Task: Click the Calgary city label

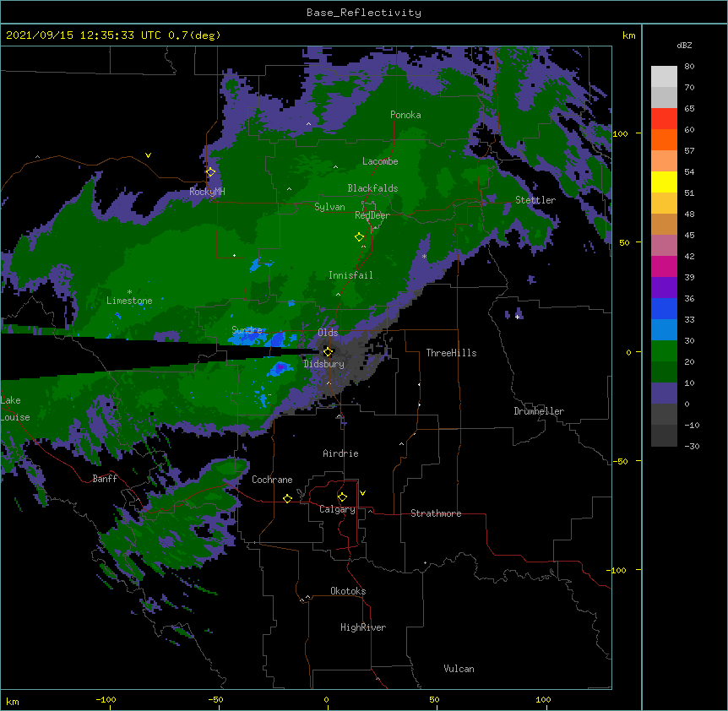Action: coord(337,509)
